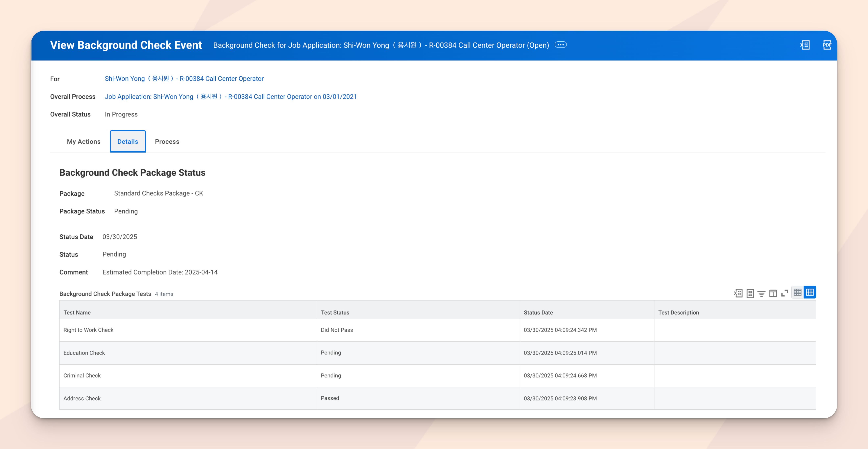Screen dimensions: 868x449
Task: Select the Education Check cell
Action: tap(188, 353)
